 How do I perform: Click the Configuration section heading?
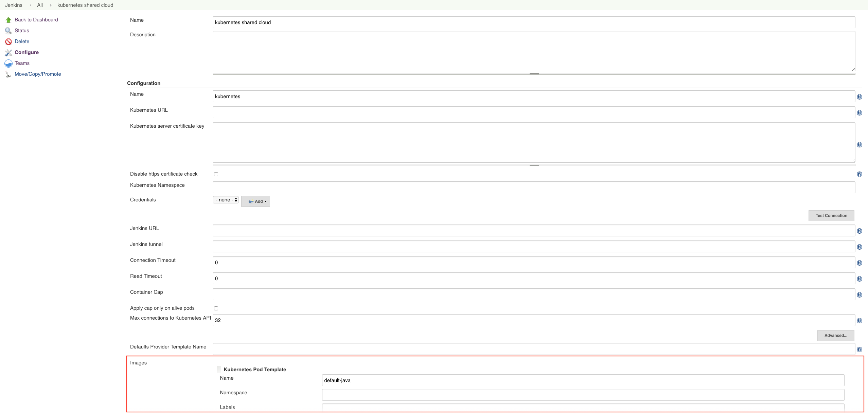(x=144, y=83)
